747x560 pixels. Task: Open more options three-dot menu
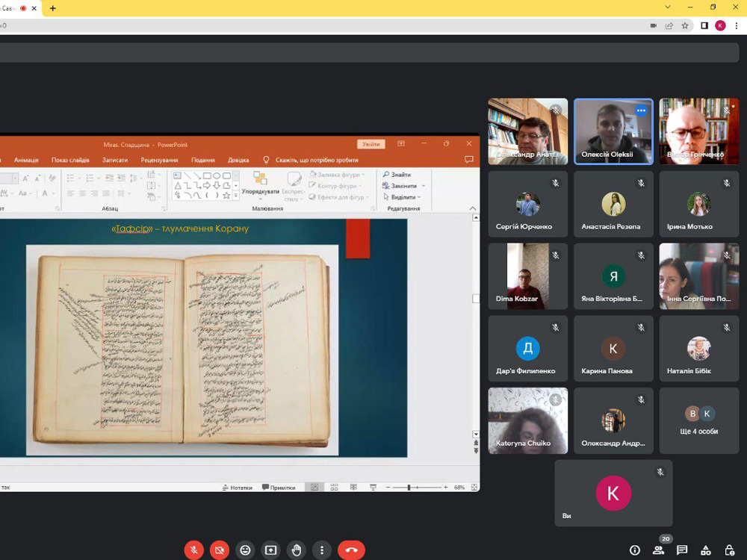(x=321, y=550)
